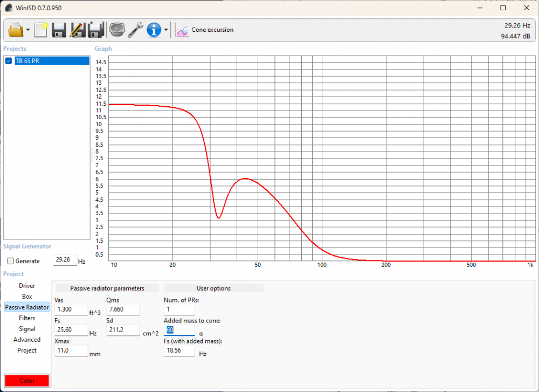Expand the dropdown arrow beside the info icon
This screenshot has height=392, width=539.
(166, 30)
